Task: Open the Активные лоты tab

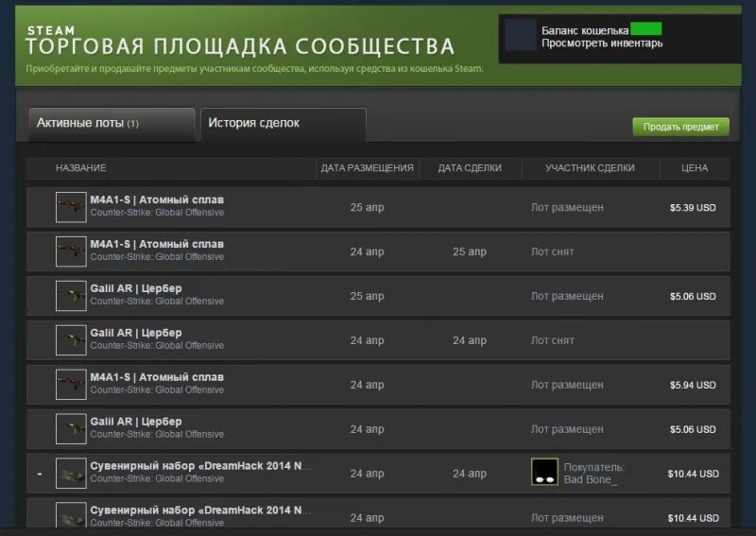Action: point(112,124)
